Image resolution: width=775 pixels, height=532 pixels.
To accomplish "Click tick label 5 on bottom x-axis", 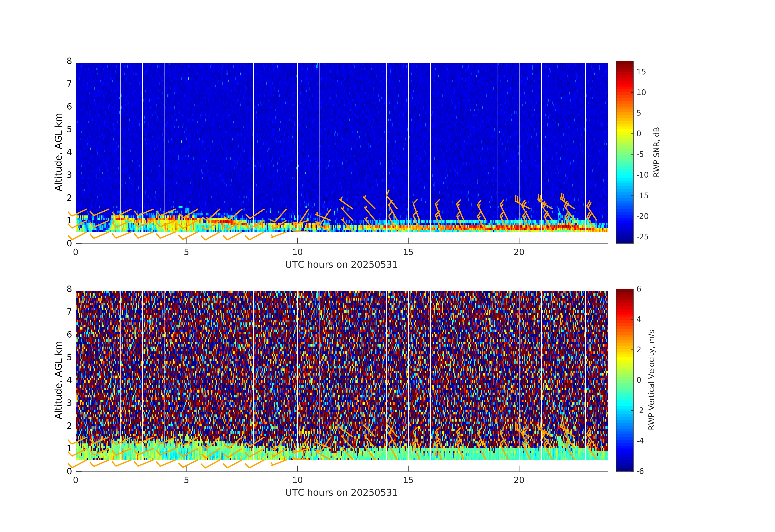I will click(186, 480).
